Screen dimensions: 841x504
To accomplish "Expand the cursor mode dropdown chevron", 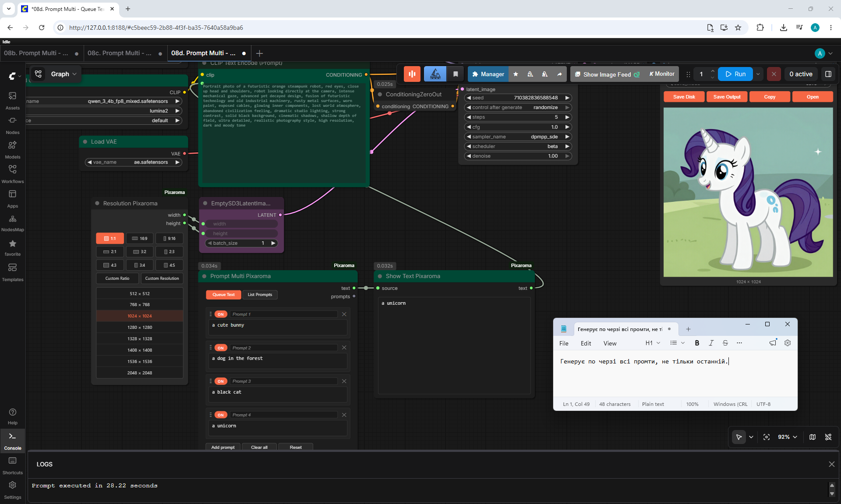I will pyautogui.click(x=751, y=437).
